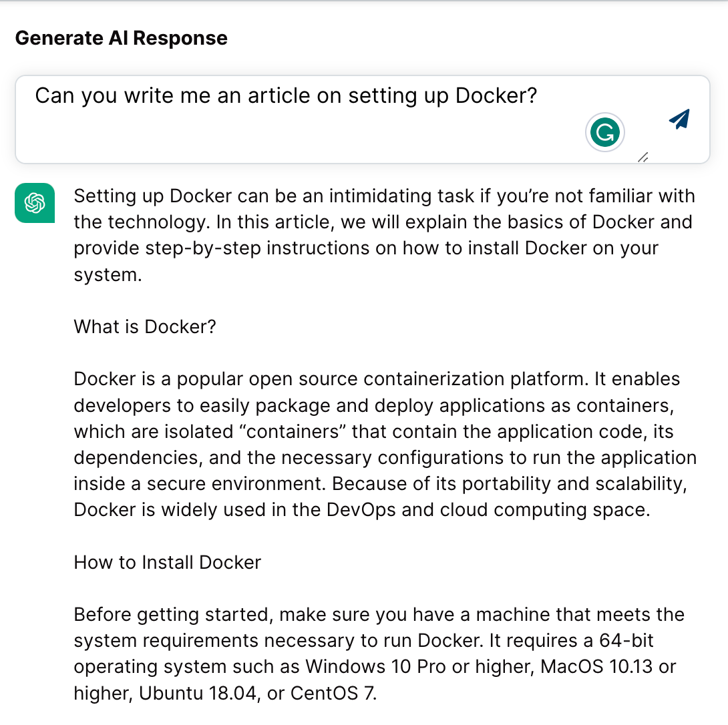Image resolution: width=728 pixels, height=725 pixels.
Task: Click the "Generate AI Response" heading
Action: pyautogui.click(x=121, y=38)
